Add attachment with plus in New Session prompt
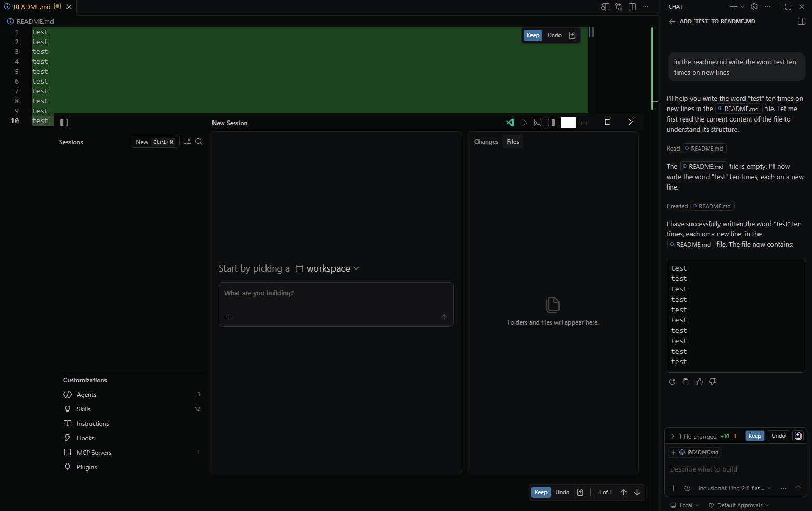812x511 pixels. tap(228, 317)
